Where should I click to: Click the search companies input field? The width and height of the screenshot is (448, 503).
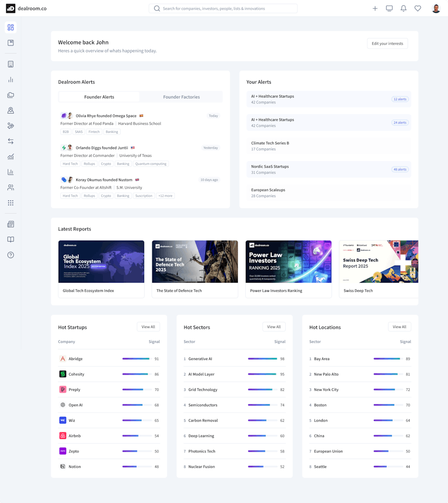223,9
